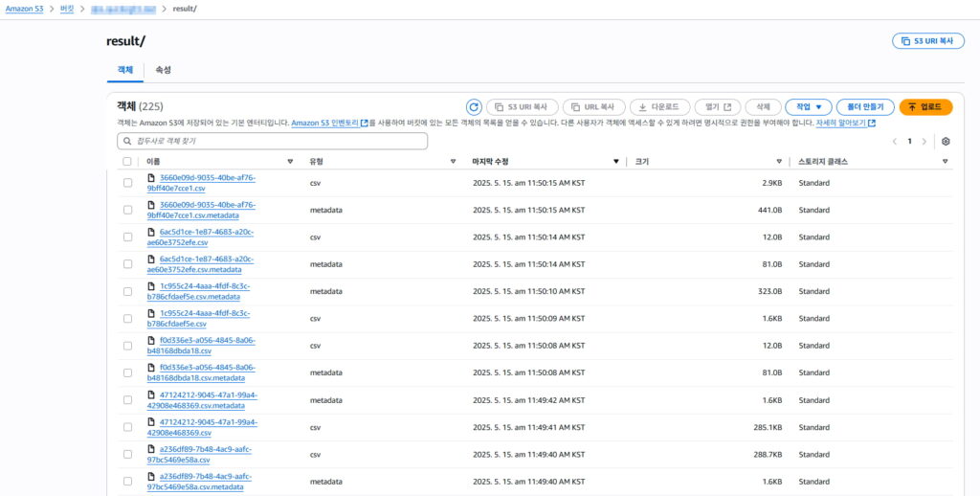Open object f0d336e3…b48168dbda18.csv
This screenshot has width=980, height=496.
(x=201, y=346)
